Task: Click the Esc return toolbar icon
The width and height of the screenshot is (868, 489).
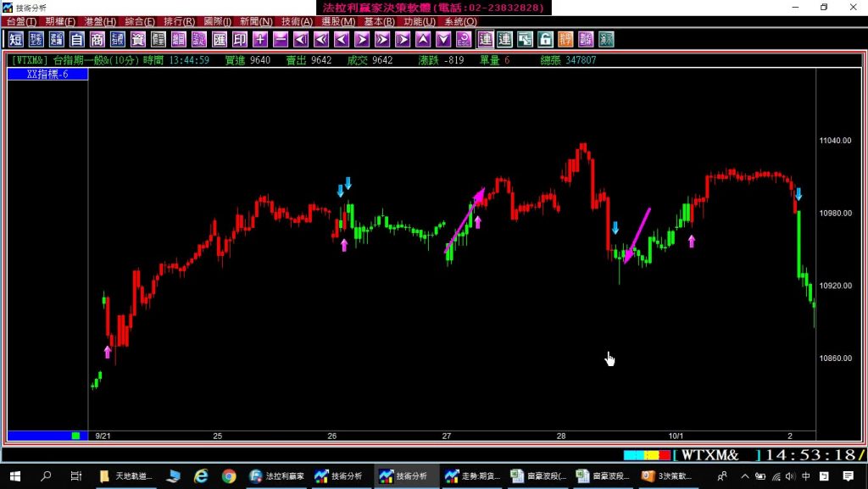Action: click(x=464, y=39)
